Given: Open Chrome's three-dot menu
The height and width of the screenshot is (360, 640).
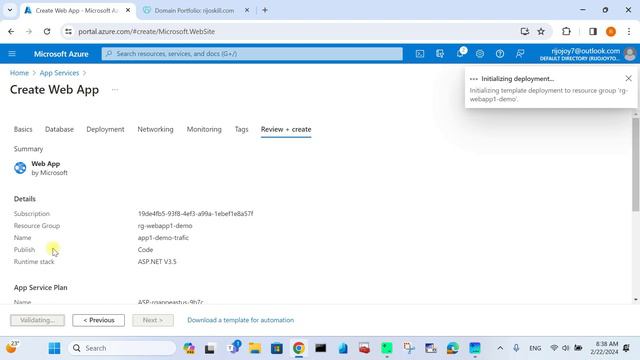Looking at the screenshot, I should (x=629, y=31).
